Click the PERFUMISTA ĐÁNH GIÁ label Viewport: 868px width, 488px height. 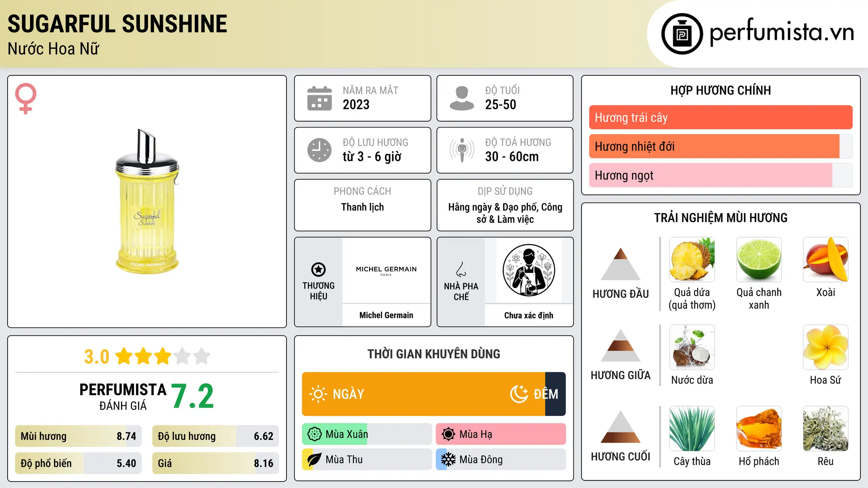123,396
